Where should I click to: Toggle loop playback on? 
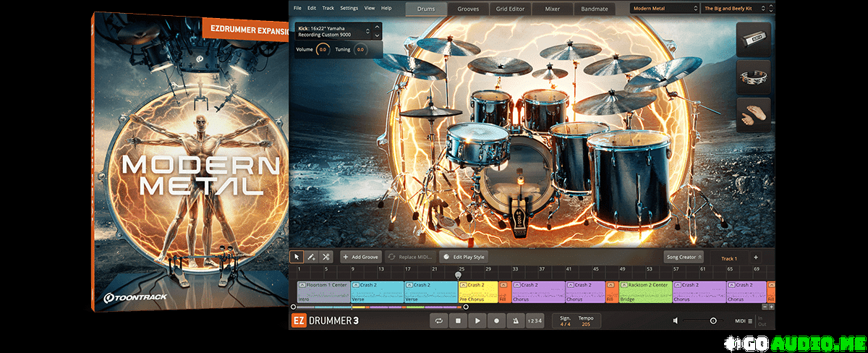pyautogui.click(x=438, y=320)
